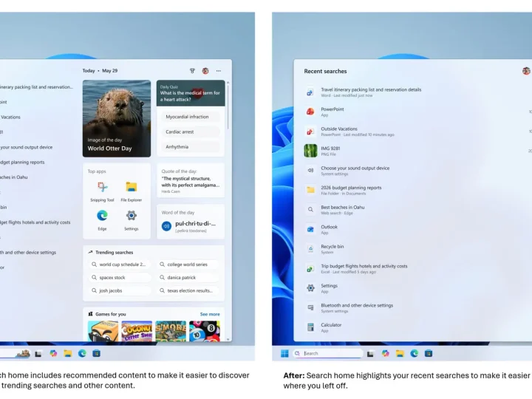
Task: Select 'dget planning reports' in left panel list
Action: tap(22, 162)
